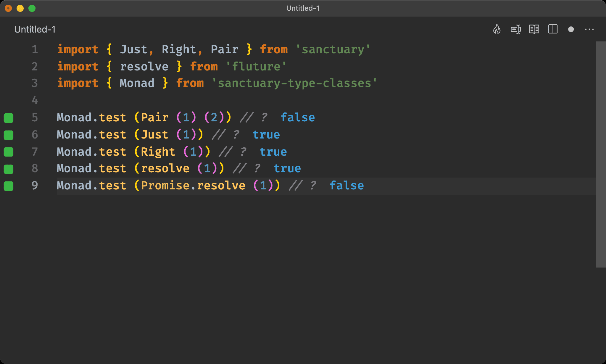Click the green coverage marker on line 7
606x364 pixels.
tap(9, 152)
